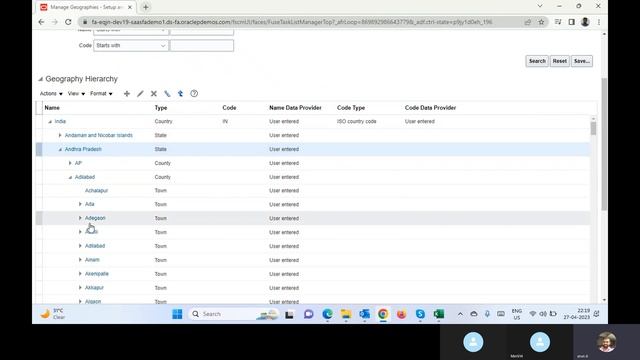Open the Achatapur town link
The width and height of the screenshot is (640, 360).
[96, 190]
